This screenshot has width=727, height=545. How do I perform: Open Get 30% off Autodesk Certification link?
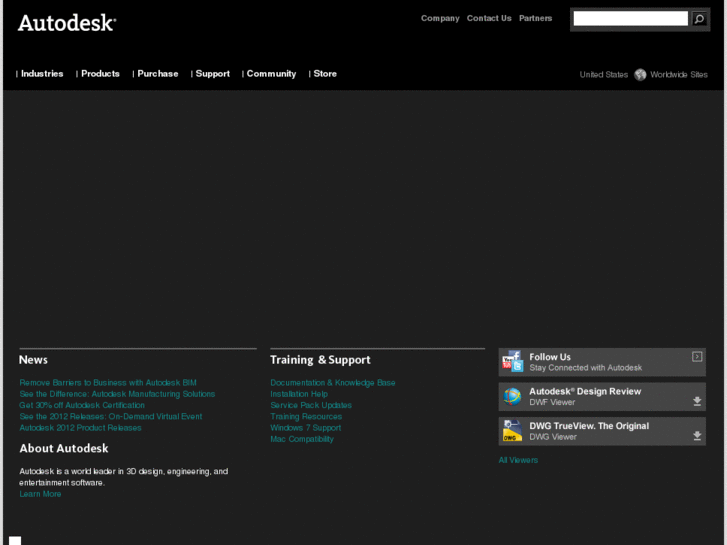point(82,405)
